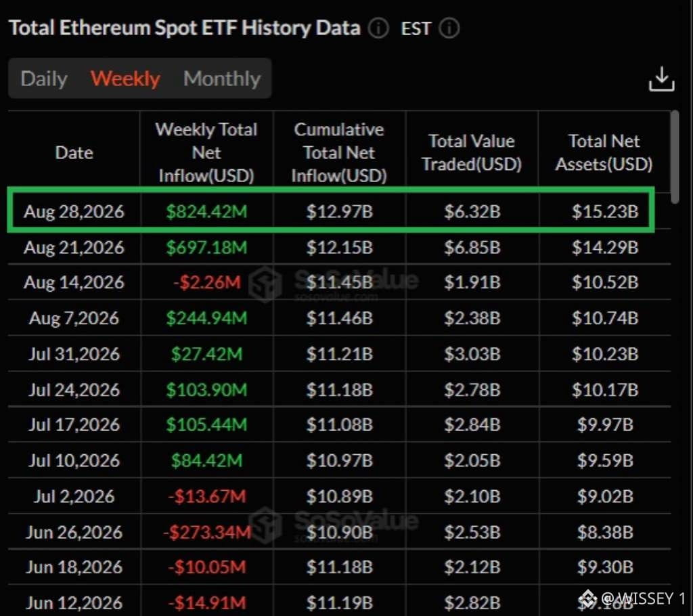Click the $9.59B net assets cell
Screen dimensions: 693x616
point(605,461)
